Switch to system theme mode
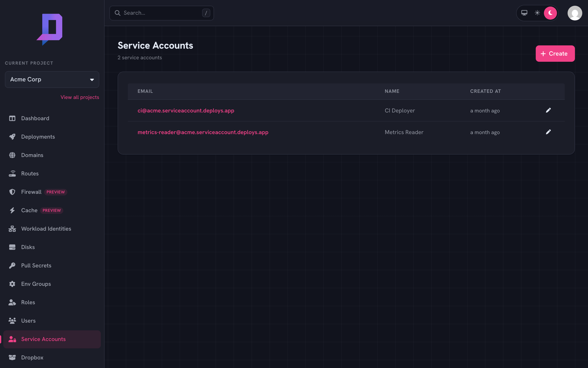Screen dimensions: 588x368 click(x=524, y=13)
